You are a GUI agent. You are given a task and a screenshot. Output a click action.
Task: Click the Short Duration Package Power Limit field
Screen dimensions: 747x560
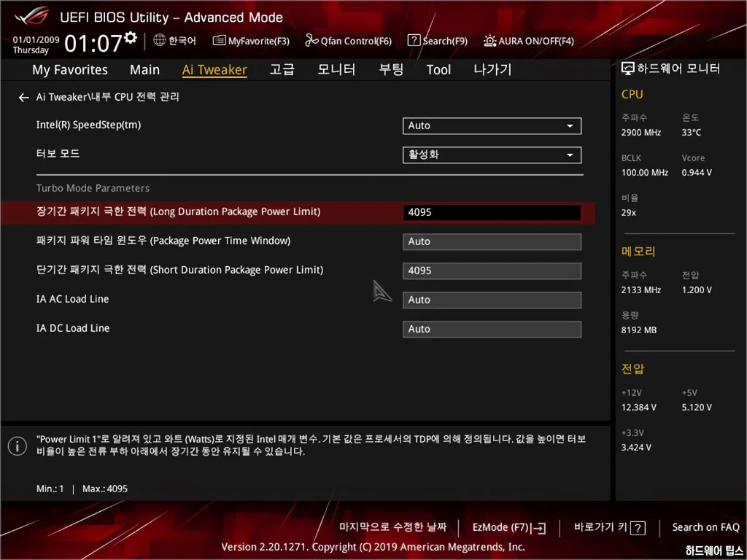[492, 271]
